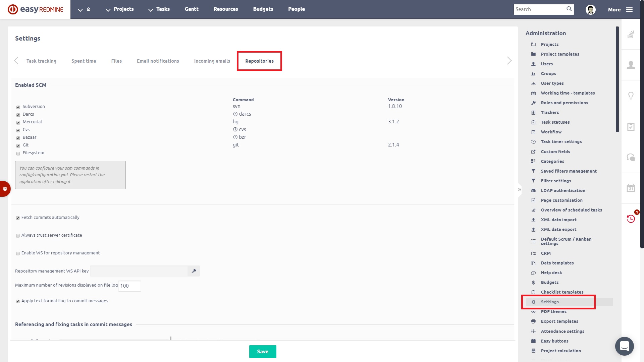Open the Incoming emails settings tab

tap(212, 61)
